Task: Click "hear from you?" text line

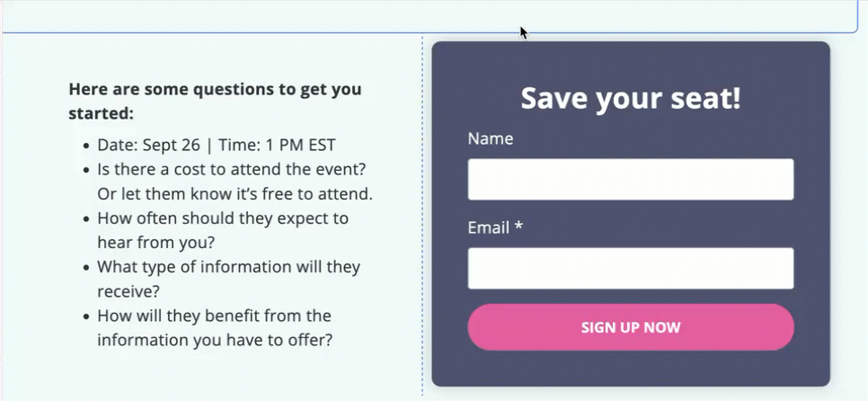Action: pyautogui.click(x=155, y=242)
